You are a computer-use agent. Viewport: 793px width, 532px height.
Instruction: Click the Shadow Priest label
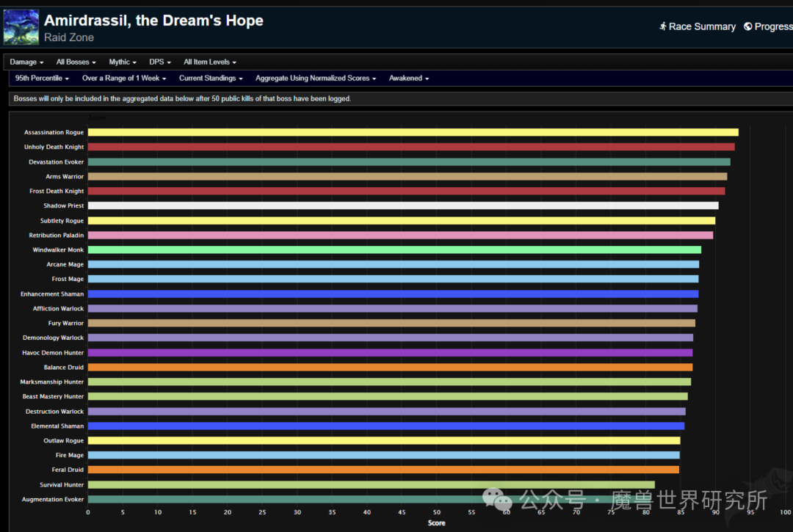point(63,205)
